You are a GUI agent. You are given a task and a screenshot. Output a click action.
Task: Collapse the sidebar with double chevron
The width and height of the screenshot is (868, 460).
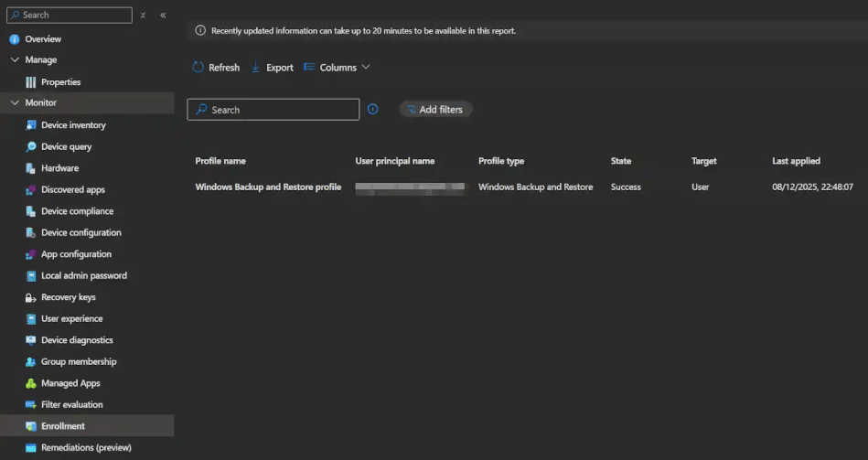163,16
